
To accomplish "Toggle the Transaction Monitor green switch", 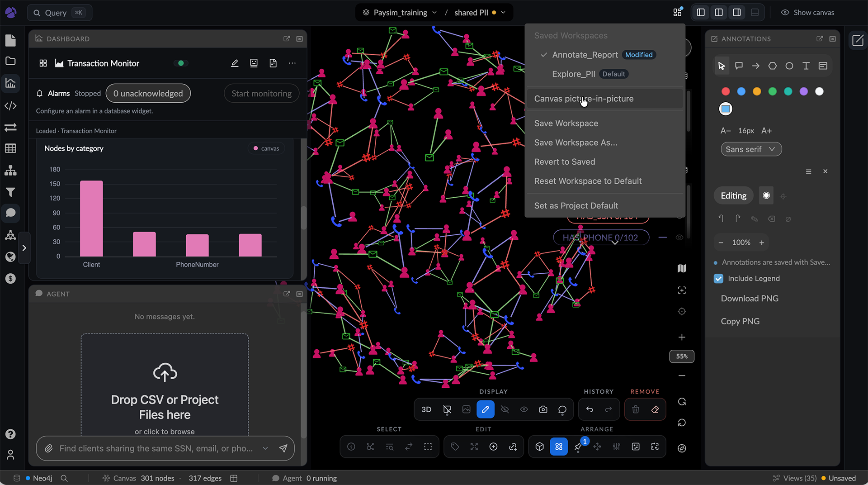I will point(181,63).
